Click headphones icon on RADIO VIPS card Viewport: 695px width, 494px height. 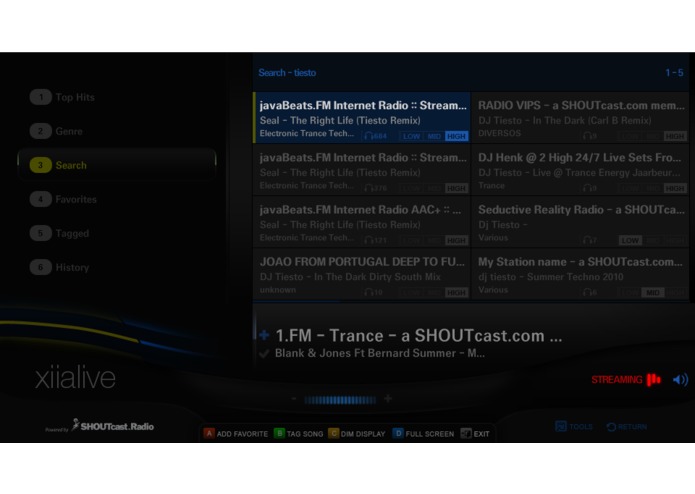pos(587,136)
